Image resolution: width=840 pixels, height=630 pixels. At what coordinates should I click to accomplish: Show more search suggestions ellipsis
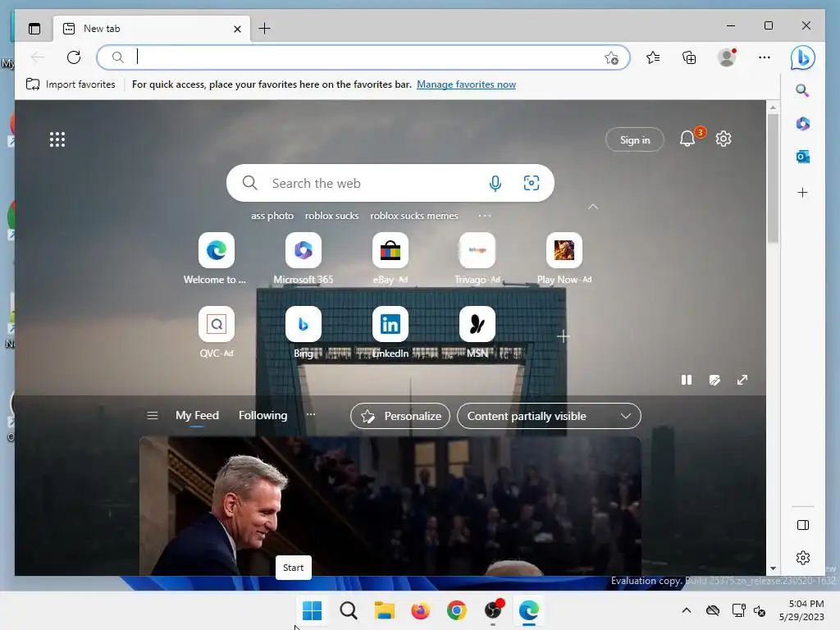coord(485,216)
